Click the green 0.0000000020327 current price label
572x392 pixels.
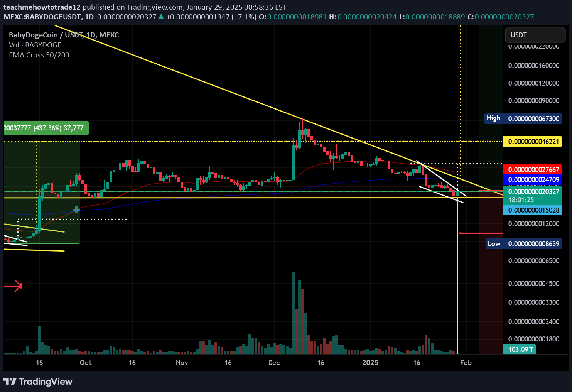(x=533, y=191)
